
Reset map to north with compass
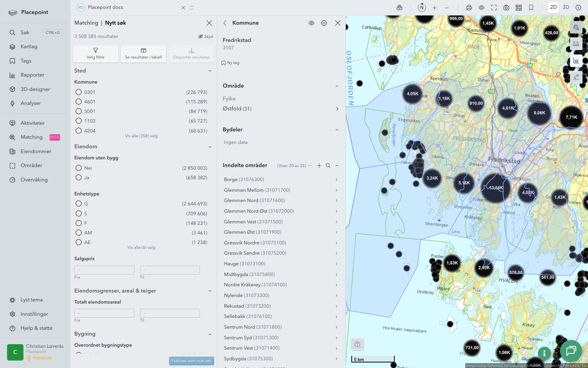(422, 8)
